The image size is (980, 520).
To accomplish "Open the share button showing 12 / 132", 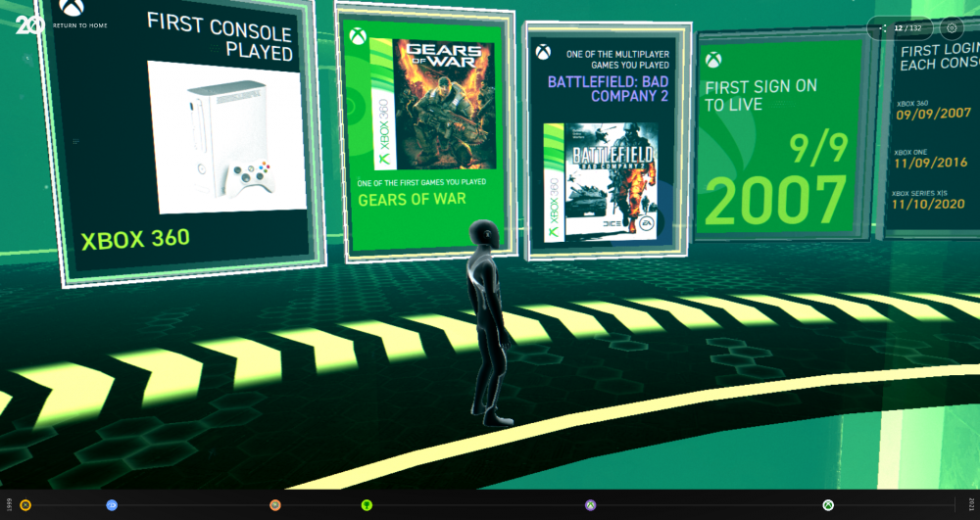I will (900, 28).
